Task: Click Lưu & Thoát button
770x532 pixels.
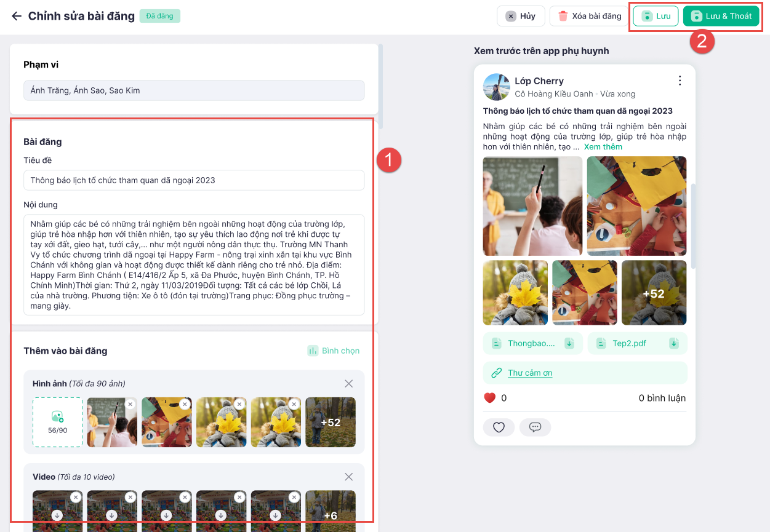Action: click(x=721, y=16)
